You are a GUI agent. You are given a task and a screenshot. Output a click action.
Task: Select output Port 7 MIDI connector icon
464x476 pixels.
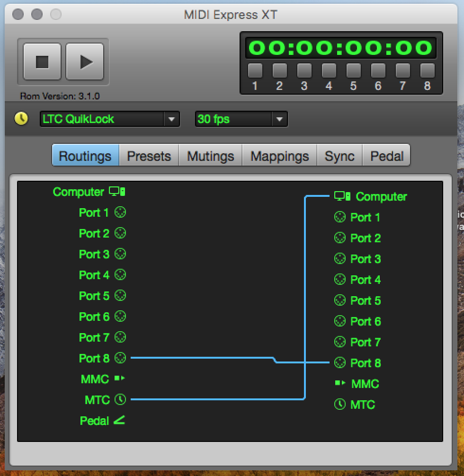(340, 342)
